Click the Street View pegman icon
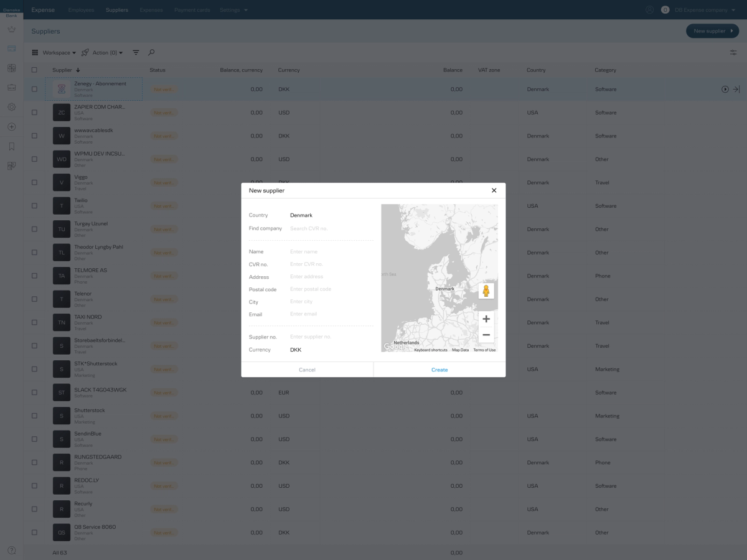The image size is (747, 560). [x=486, y=291]
